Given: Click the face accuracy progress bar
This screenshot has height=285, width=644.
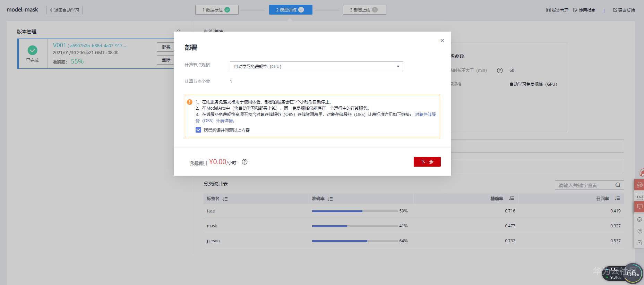Looking at the screenshot, I should pyautogui.click(x=355, y=211).
